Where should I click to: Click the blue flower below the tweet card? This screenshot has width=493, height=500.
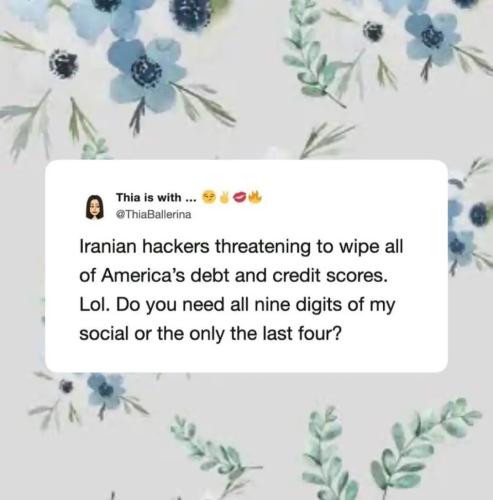point(106,391)
